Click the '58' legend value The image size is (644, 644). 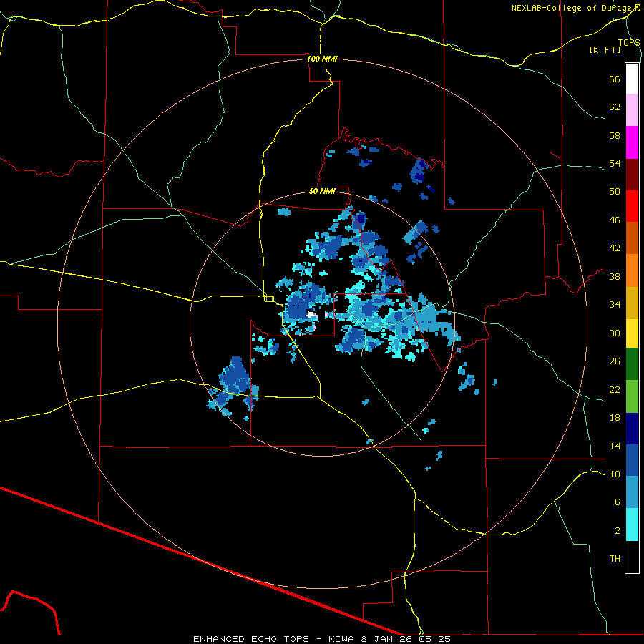tap(615, 135)
